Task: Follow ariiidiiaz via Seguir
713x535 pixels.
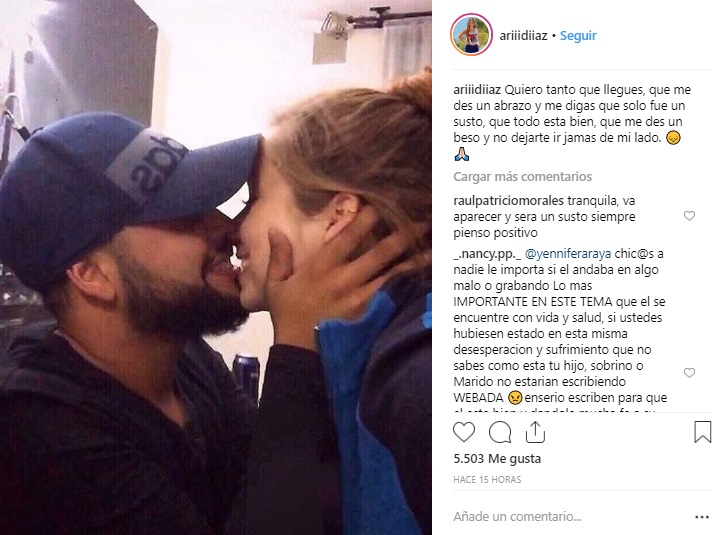Action: point(578,35)
